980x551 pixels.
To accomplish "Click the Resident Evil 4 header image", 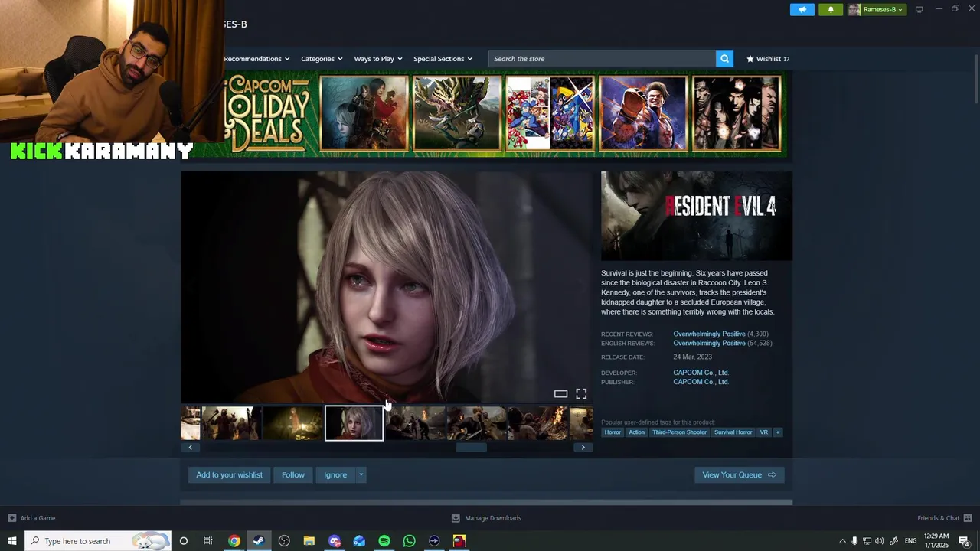I will coord(697,216).
